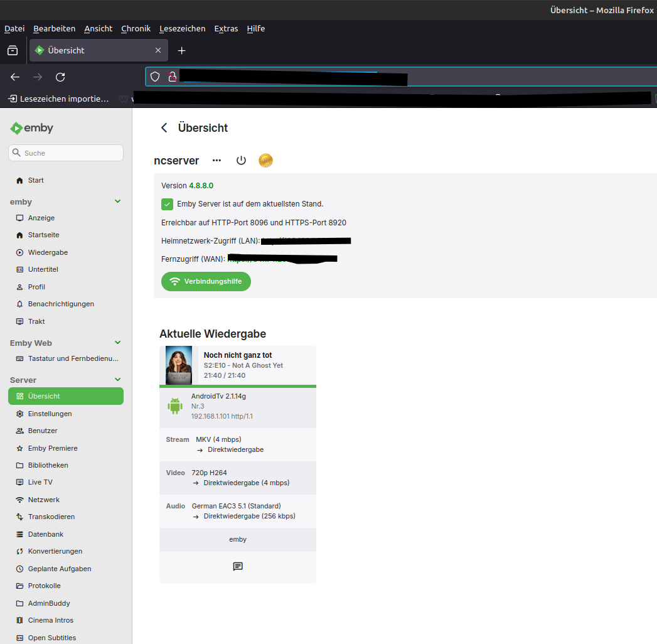Send message via chat icon in playback card

[238, 567]
